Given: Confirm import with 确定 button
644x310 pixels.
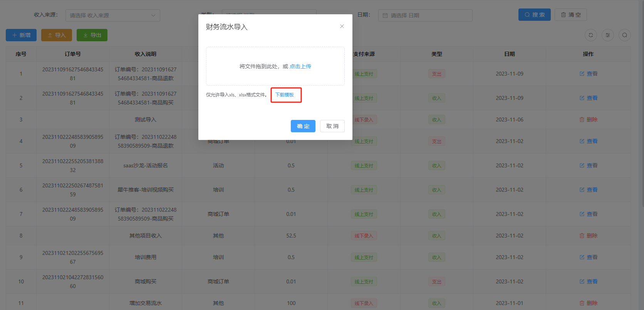Looking at the screenshot, I should (x=303, y=126).
